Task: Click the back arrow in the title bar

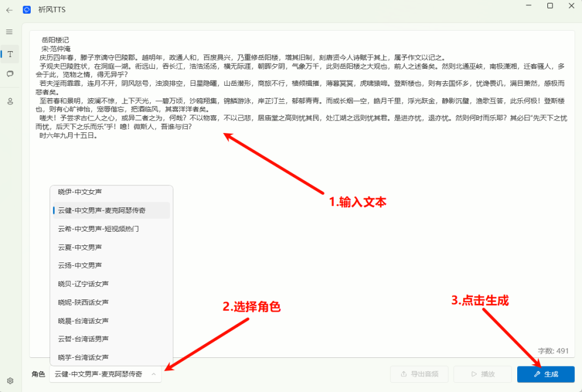Action: pyautogui.click(x=9, y=9)
